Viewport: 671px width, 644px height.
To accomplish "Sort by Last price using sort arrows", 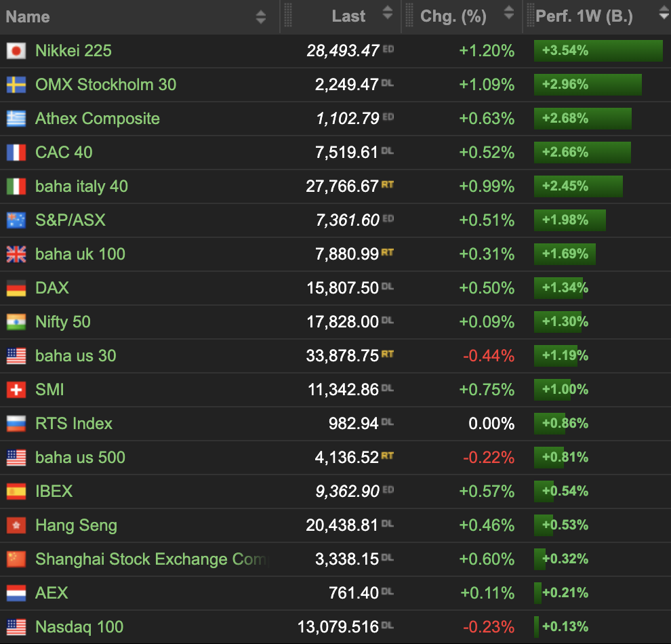I will [388, 14].
